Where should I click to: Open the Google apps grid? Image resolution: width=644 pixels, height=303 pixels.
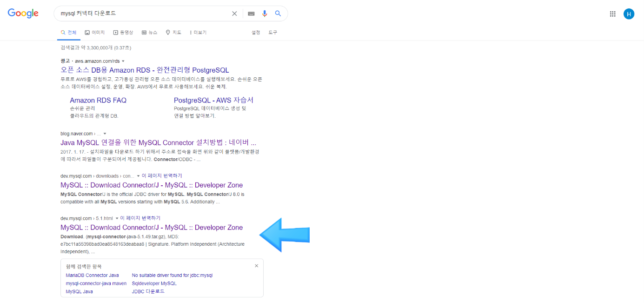pos(613,14)
